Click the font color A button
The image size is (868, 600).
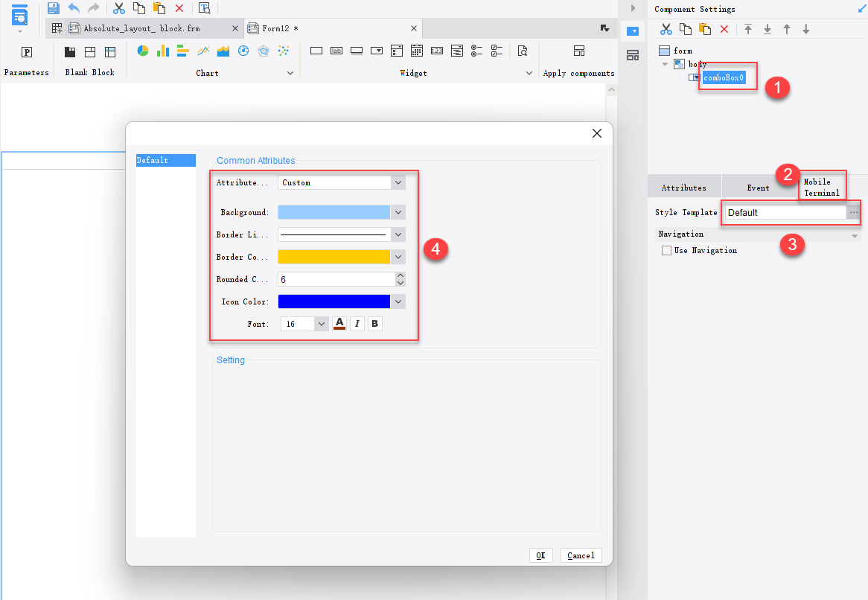click(339, 324)
